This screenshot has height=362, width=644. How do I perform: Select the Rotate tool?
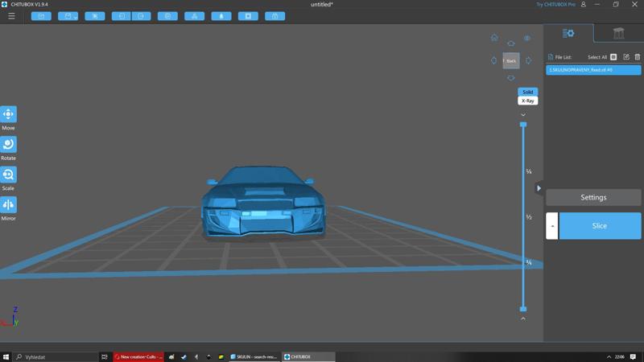click(8, 144)
